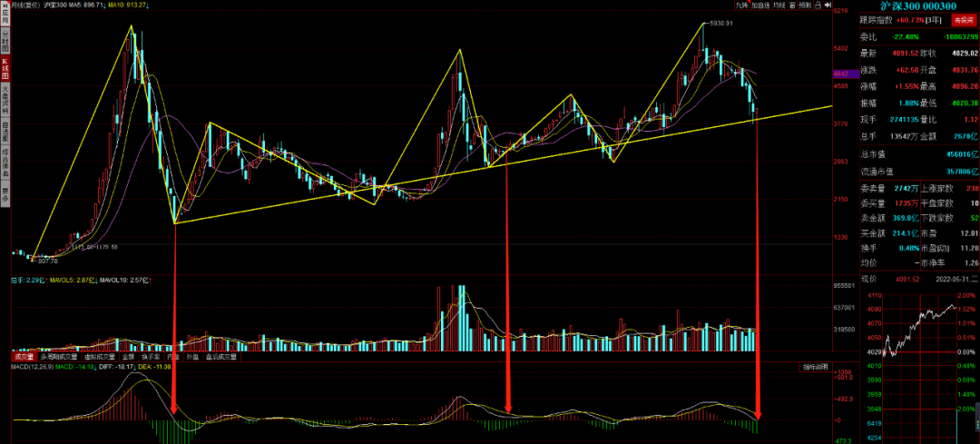The height and width of the screenshot is (444, 980).
Task: Click the 金额 2678亿 value
Action: click(x=966, y=135)
